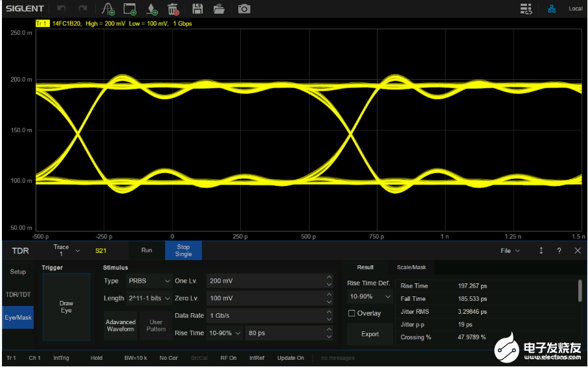The image size is (588, 367).
Task: Increase Data Rate with the up arrow
Action: point(329,312)
